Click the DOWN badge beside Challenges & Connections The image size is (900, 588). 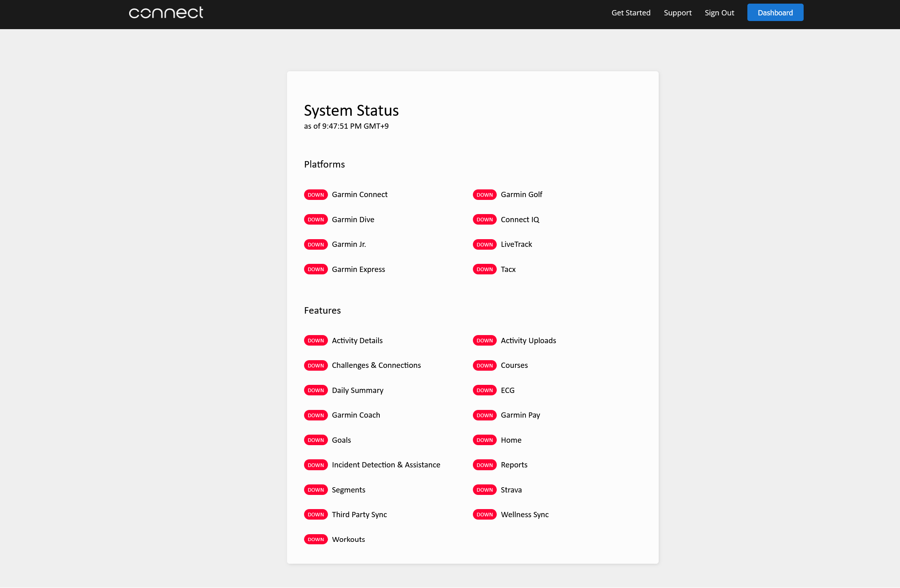316,365
